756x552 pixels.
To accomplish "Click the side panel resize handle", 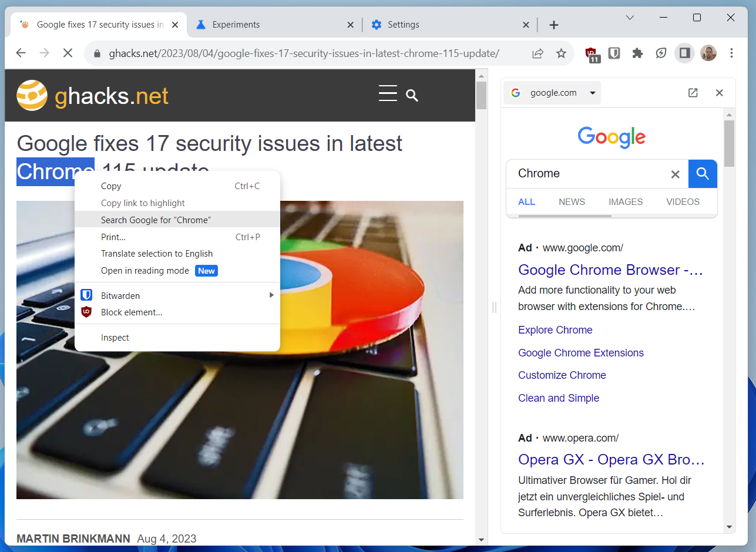I will [494, 307].
